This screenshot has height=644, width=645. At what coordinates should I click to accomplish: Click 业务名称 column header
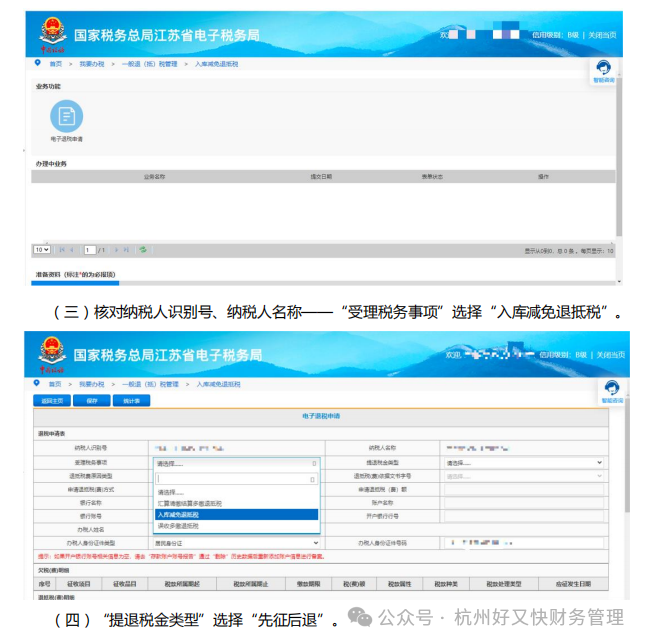tap(155, 176)
